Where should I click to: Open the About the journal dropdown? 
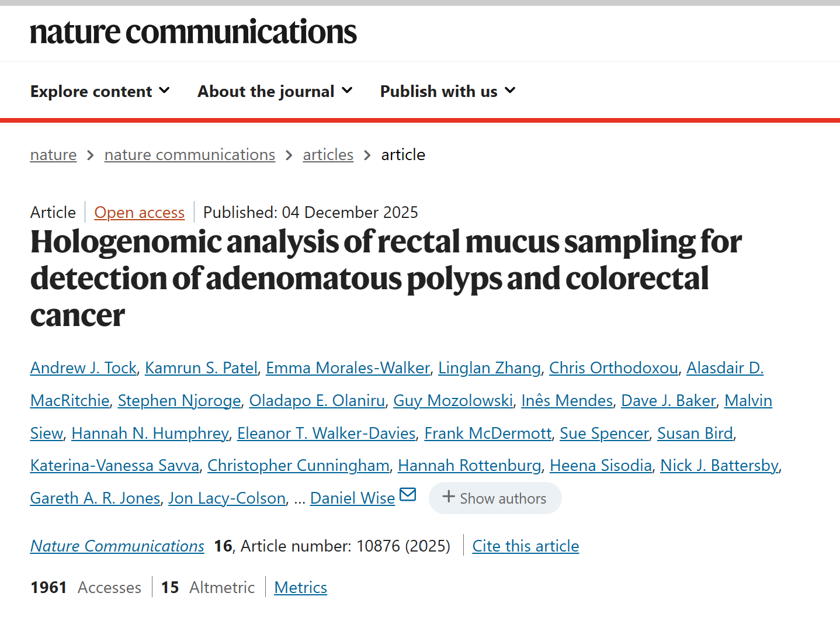pos(275,91)
